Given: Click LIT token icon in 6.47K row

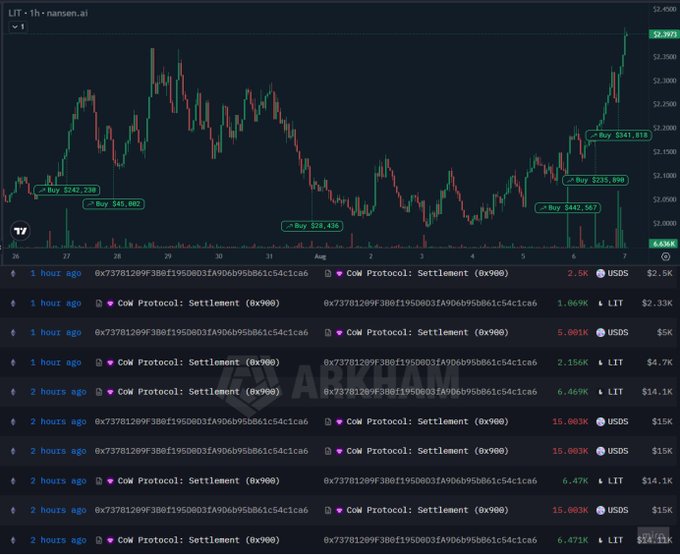Looking at the screenshot, I should point(601,481).
